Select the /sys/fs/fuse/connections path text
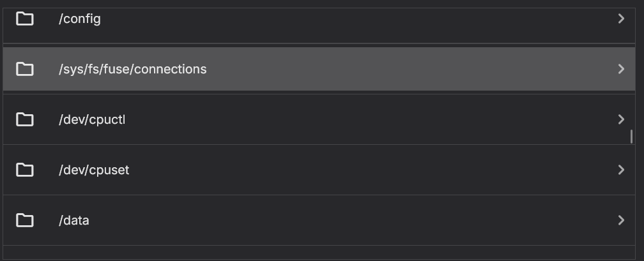This screenshot has height=261, width=644. pos(132,69)
